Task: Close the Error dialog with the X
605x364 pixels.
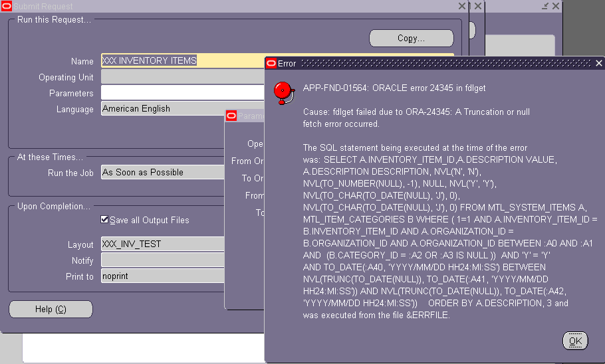Action: (x=598, y=64)
